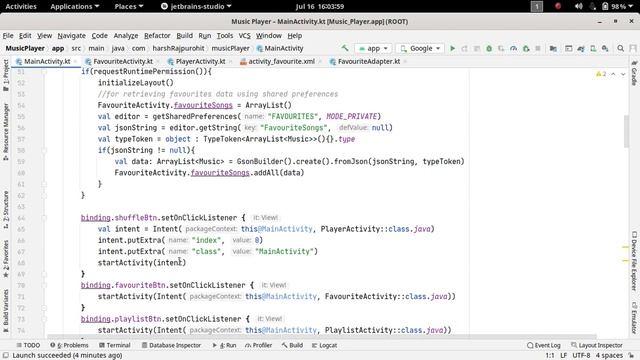This screenshot has width=640, height=360.
Task: Open the Navigate menu
Action: [71, 36]
